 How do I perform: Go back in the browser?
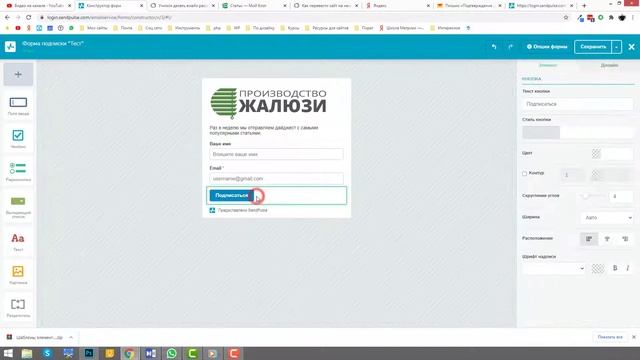tap(7, 18)
